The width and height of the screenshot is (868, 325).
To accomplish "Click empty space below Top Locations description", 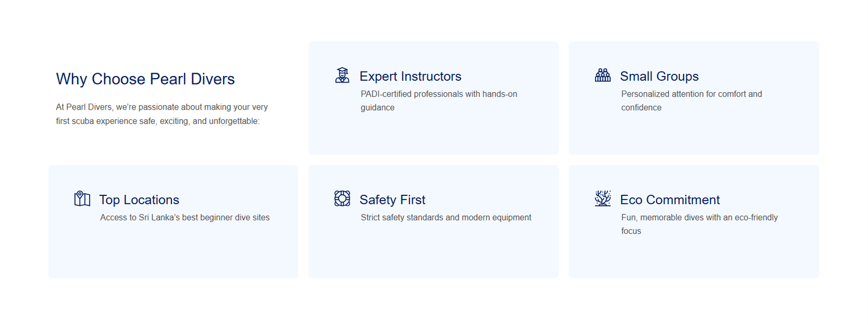I will pos(173,252).
